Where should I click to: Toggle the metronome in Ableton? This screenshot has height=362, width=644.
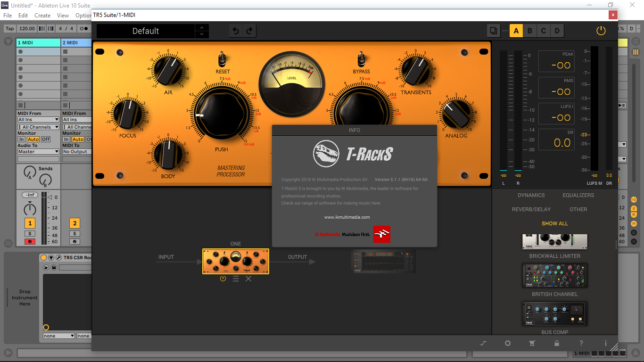tap(84, 28)
